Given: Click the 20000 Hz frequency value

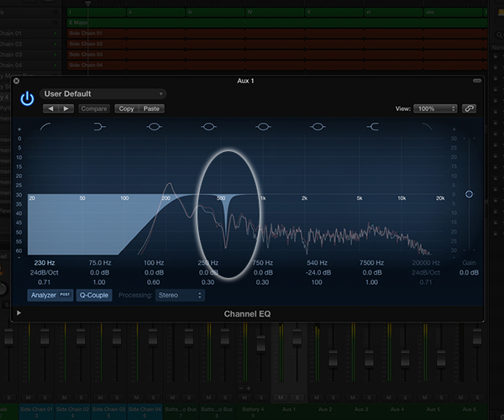Looking at the screenshot, I should (x=426, y=263).
